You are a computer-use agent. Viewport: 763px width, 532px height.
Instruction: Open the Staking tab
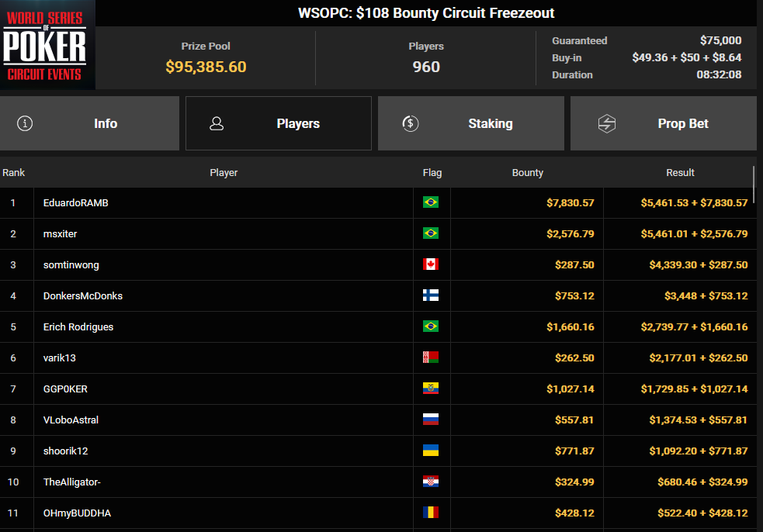click(x=471, y=123)
